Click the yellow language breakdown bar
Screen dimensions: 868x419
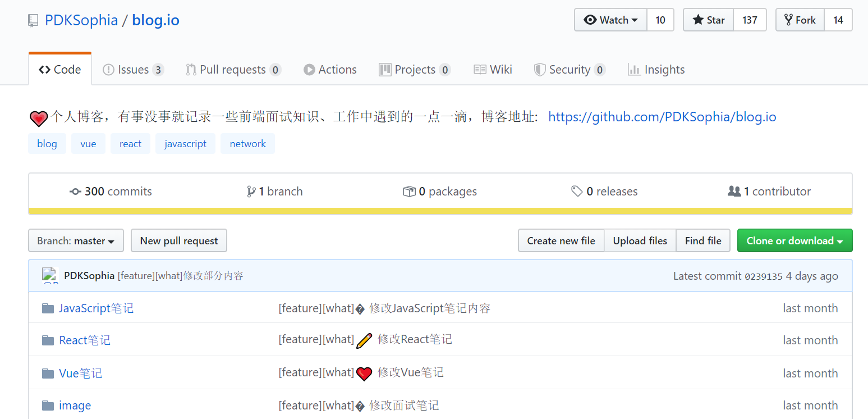440,211
